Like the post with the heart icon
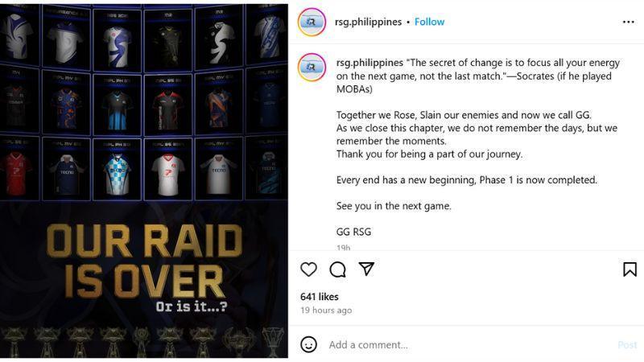The width and height of the screenshot is (644, 362). tap(308, 269)
